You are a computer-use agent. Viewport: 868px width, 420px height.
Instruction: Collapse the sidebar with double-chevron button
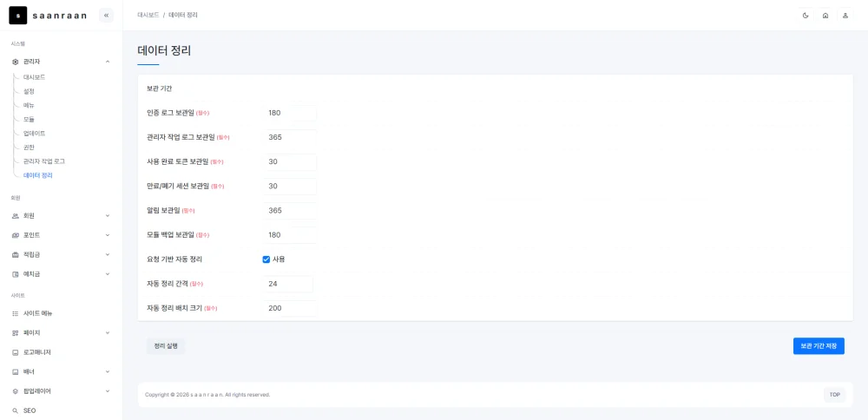pos(106,16)
